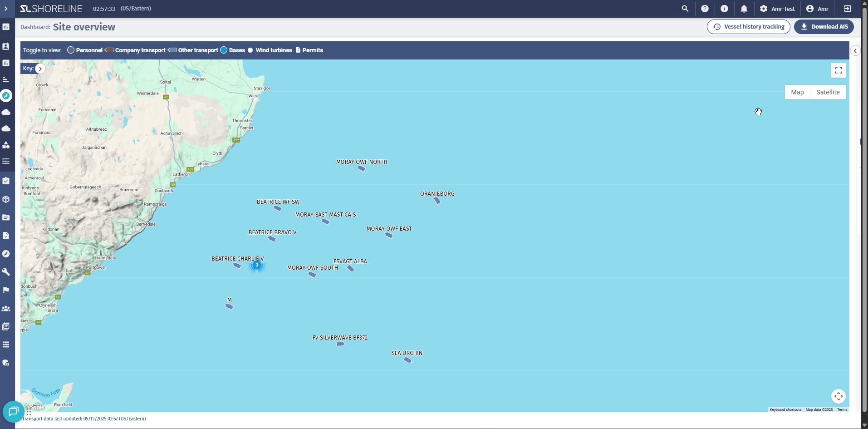The width and height of the screenshot is (868, 429).
Task: Click Download AIS button
Action: [x=824, y=27]
